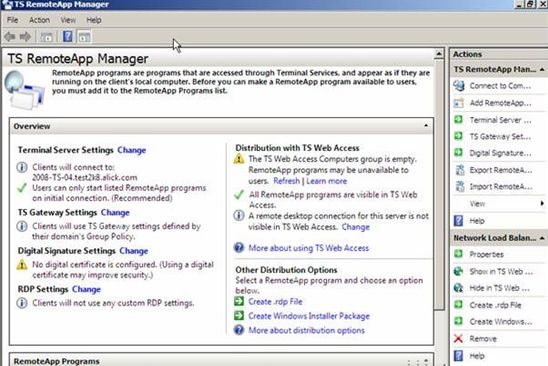Click the Create .rdp File action icon
The width and height of the screenshot is (548, 366).
[x=459, y=305]
